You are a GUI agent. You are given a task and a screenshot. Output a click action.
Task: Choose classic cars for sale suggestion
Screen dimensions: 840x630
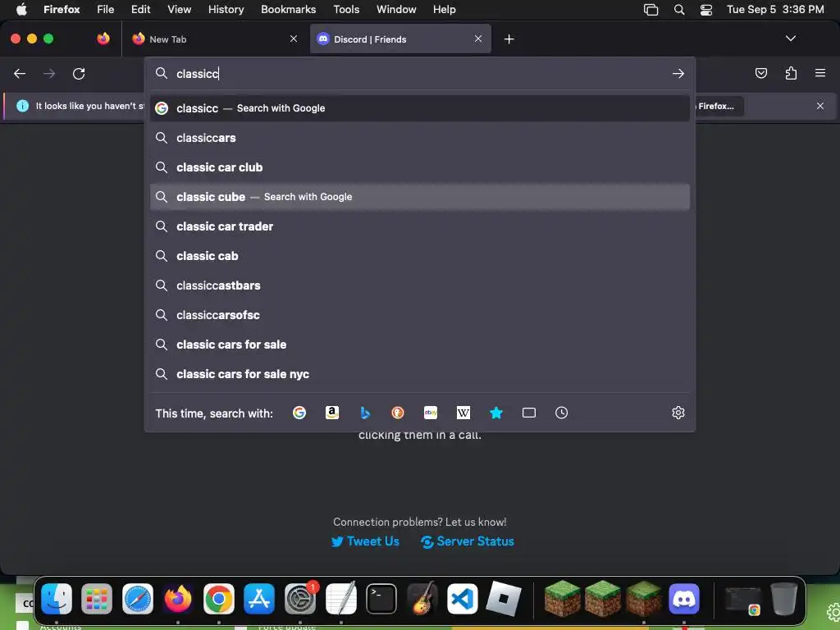point(420,345)
